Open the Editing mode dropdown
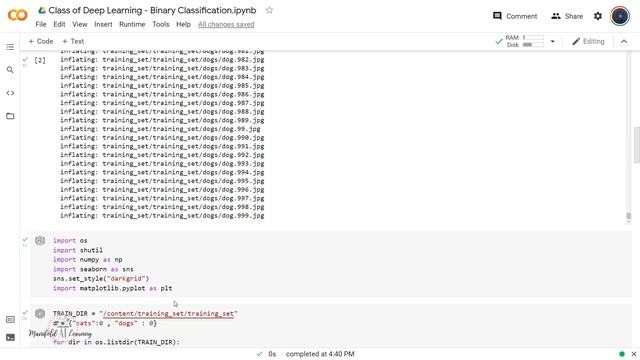640x360 pixels. [588, 41]
